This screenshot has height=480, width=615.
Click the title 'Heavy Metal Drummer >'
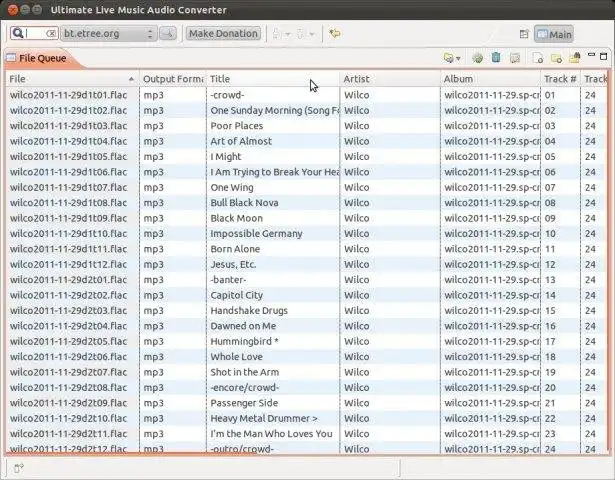click(264, 418)
